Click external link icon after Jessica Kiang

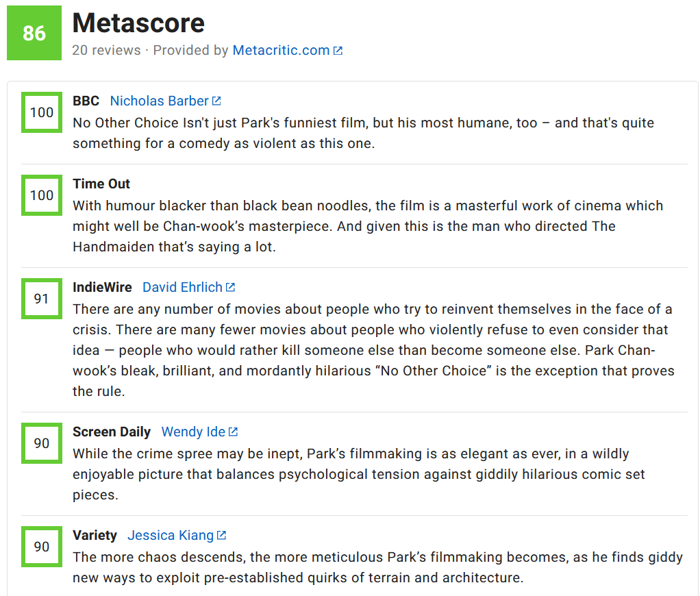coord(222,536)
